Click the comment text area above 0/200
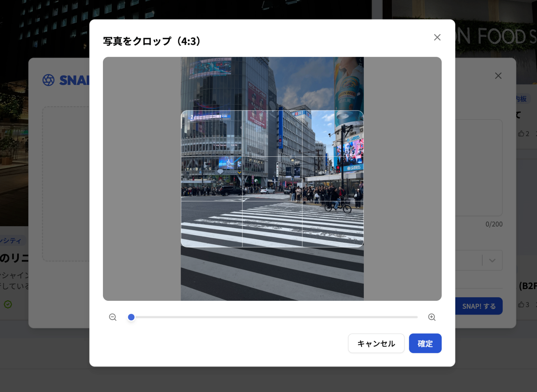 479,168
